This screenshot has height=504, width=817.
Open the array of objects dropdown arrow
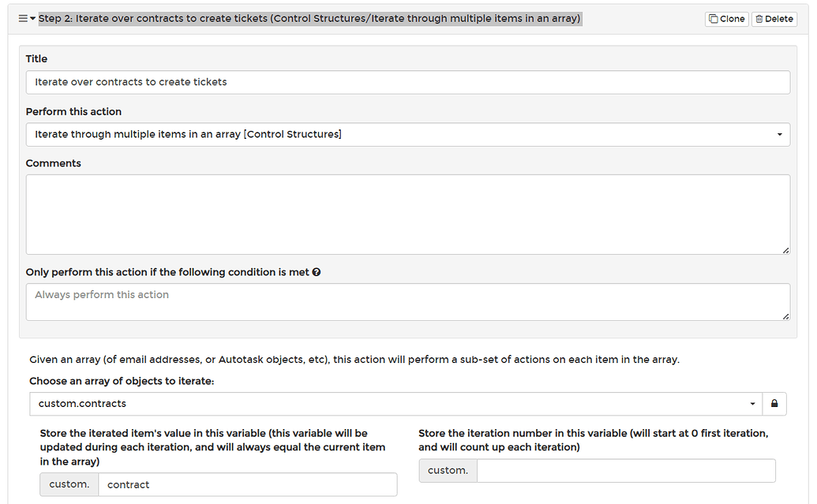click(x=753, y=403)
